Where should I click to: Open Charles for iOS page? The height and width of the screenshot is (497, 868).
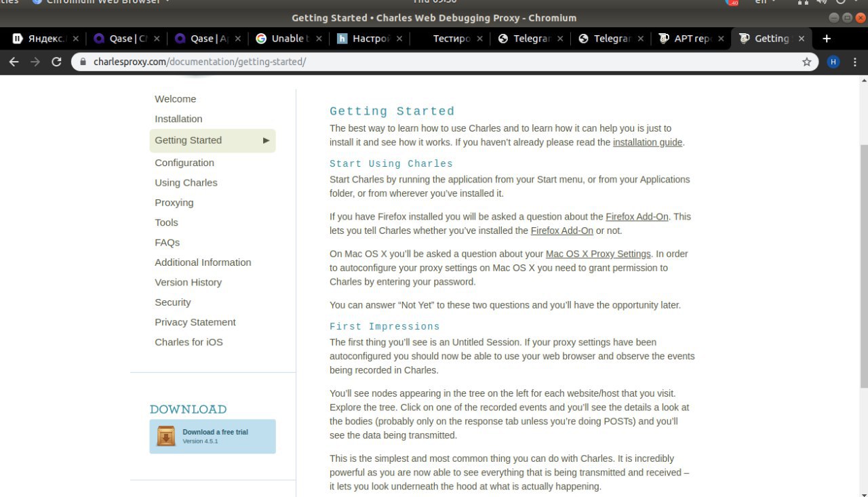click(189, 342)
